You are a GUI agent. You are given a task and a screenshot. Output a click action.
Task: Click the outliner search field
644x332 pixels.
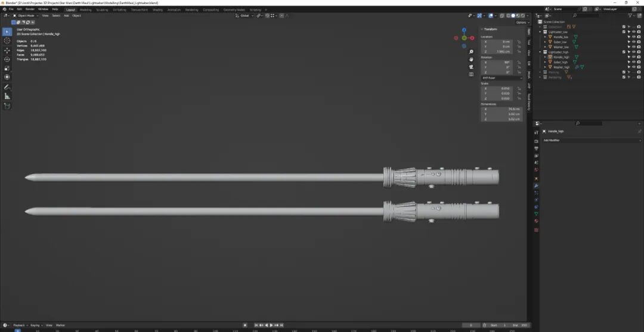pos(587,15)
